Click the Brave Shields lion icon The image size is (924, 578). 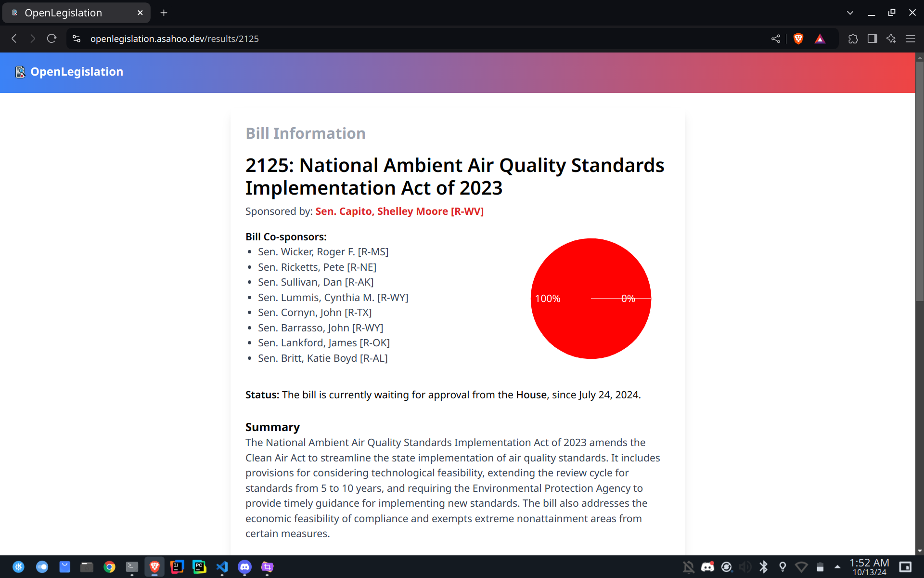click(x=798, y=39)
